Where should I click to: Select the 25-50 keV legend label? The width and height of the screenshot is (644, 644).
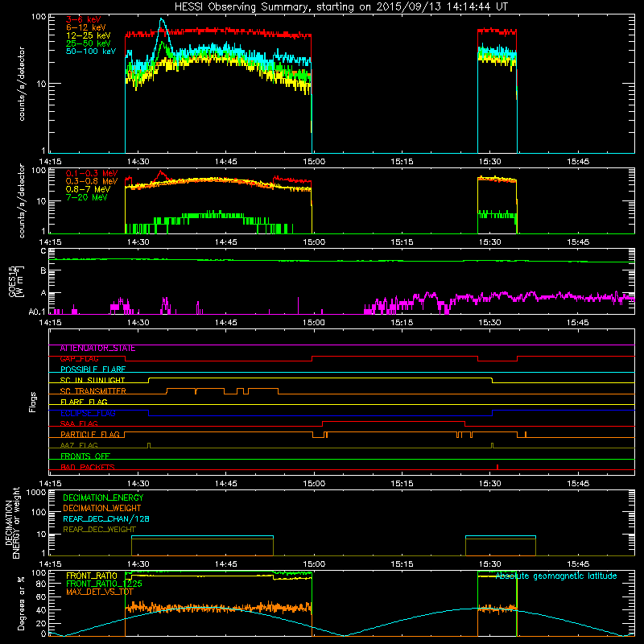coord(89,43)
